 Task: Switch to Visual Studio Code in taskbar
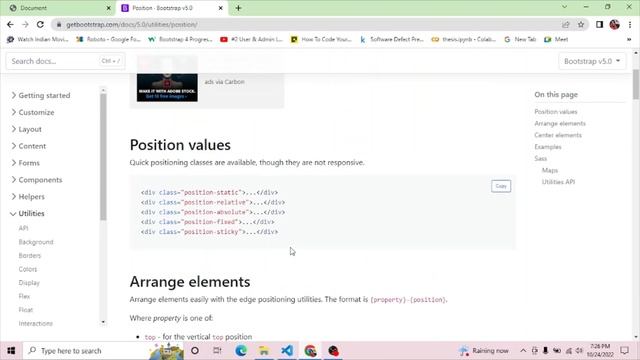click(x=287, y=351)
